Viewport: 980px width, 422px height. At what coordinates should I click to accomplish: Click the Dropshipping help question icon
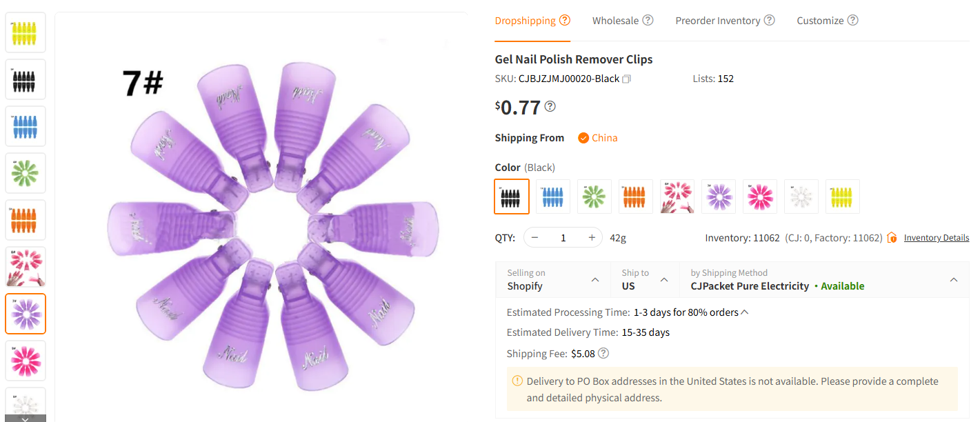[565, 21]
